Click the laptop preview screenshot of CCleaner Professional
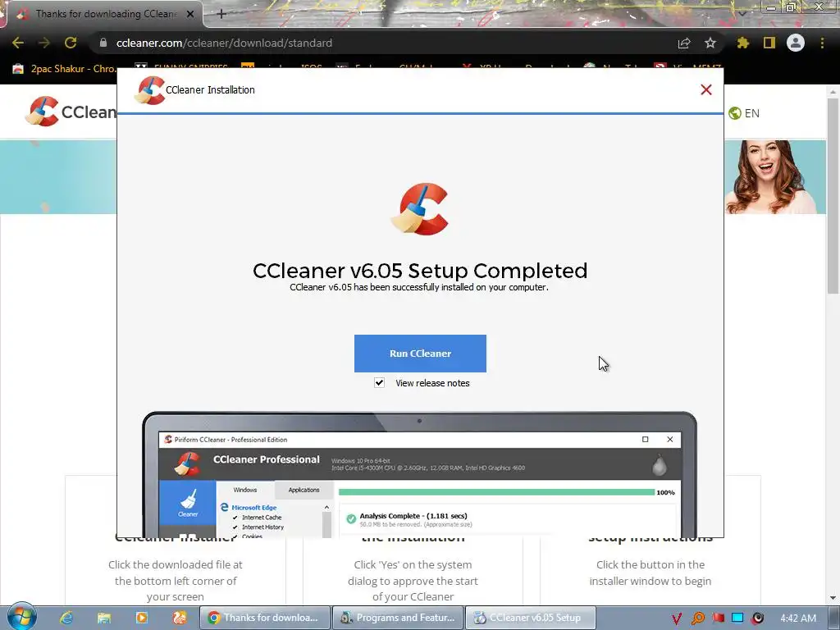 (x=419, y=475)
